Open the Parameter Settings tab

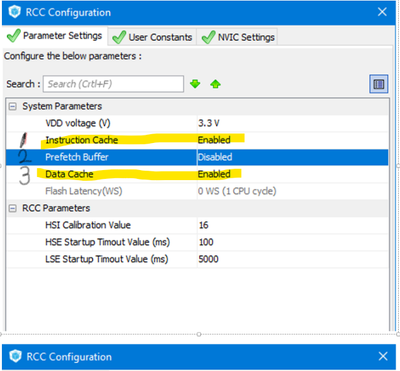55,36
